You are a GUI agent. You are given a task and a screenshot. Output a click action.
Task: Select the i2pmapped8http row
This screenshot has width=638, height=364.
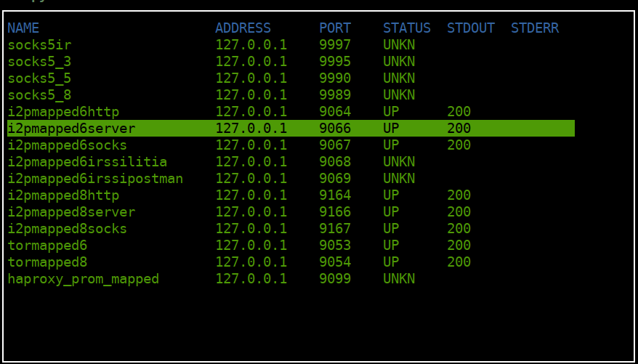[x=291, y=195]
